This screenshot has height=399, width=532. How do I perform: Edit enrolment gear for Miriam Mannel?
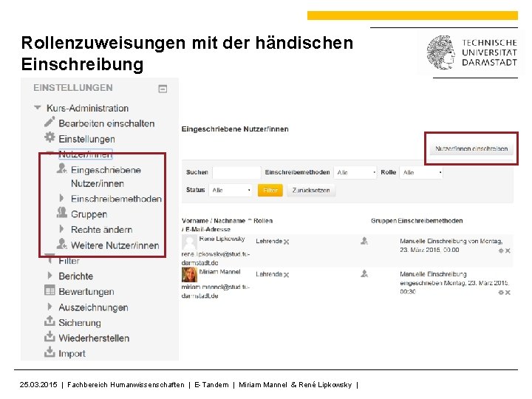(501, 293)
